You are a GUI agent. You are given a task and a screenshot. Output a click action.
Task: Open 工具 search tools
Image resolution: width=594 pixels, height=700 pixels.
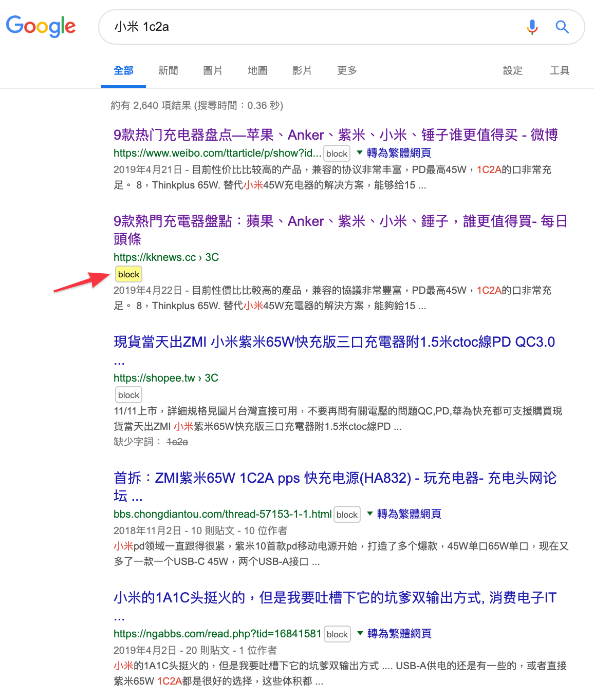click(x=560, y=70)
